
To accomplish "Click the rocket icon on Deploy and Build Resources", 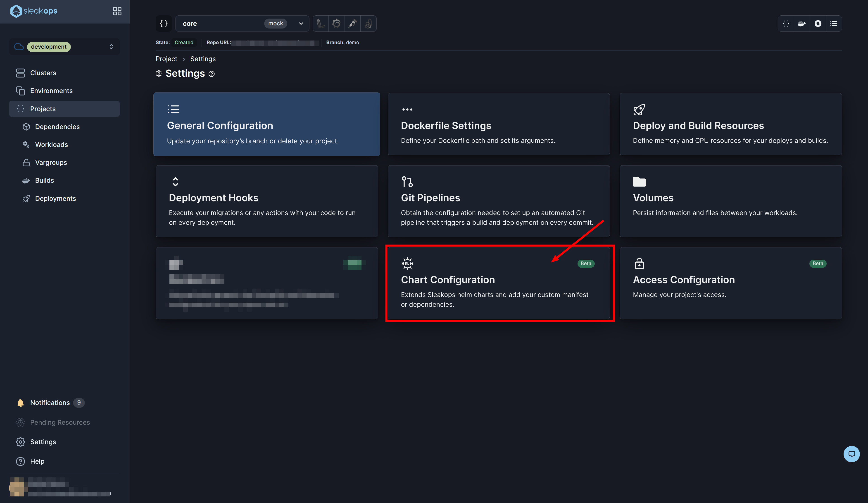I will click(x=639, y=110).
